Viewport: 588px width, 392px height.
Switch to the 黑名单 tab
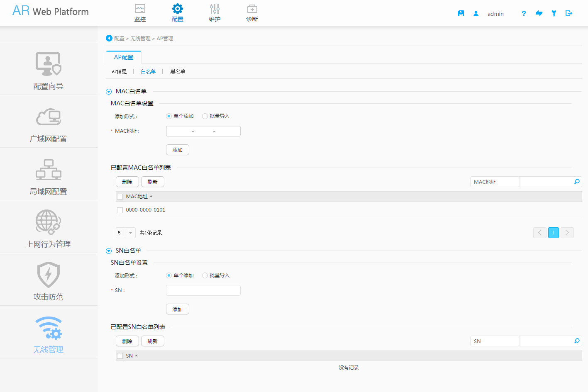(x=177, y=71)
